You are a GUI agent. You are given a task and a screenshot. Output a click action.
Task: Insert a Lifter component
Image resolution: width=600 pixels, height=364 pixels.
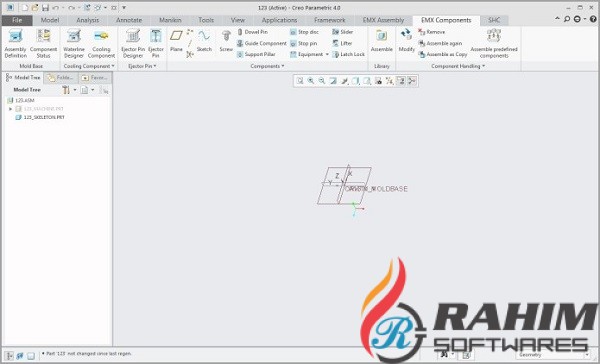coord(342,43)
